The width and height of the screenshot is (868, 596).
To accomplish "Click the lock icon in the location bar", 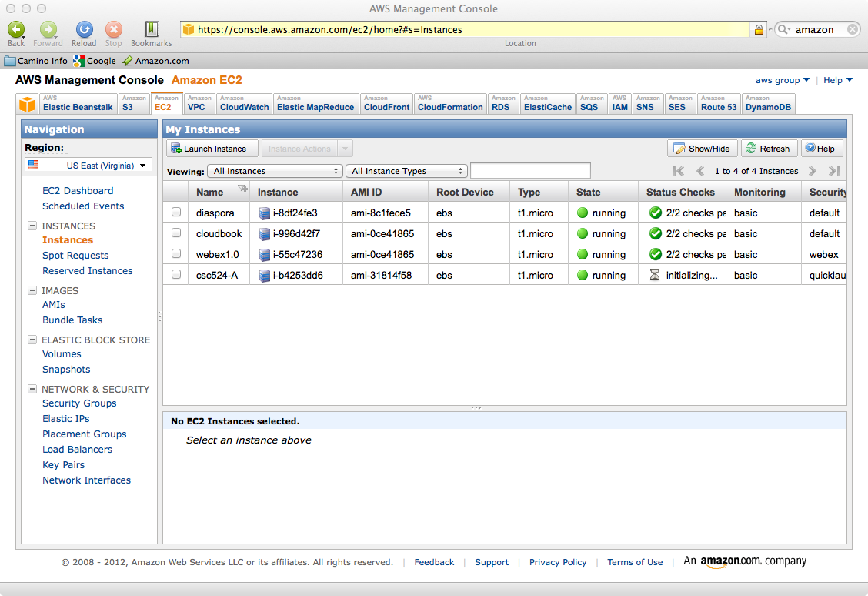I will pyautogui.click(x=759, y=29).
